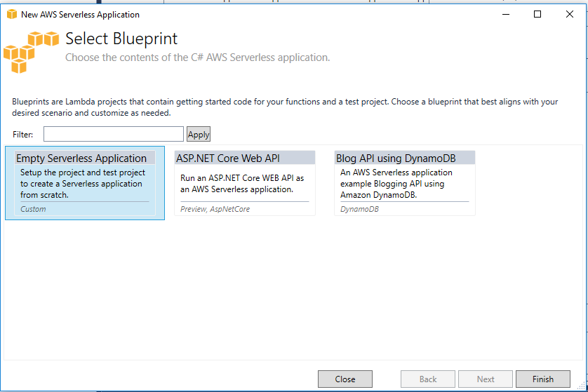Maximize the New AWS Serverless Application window

[537, 14]
